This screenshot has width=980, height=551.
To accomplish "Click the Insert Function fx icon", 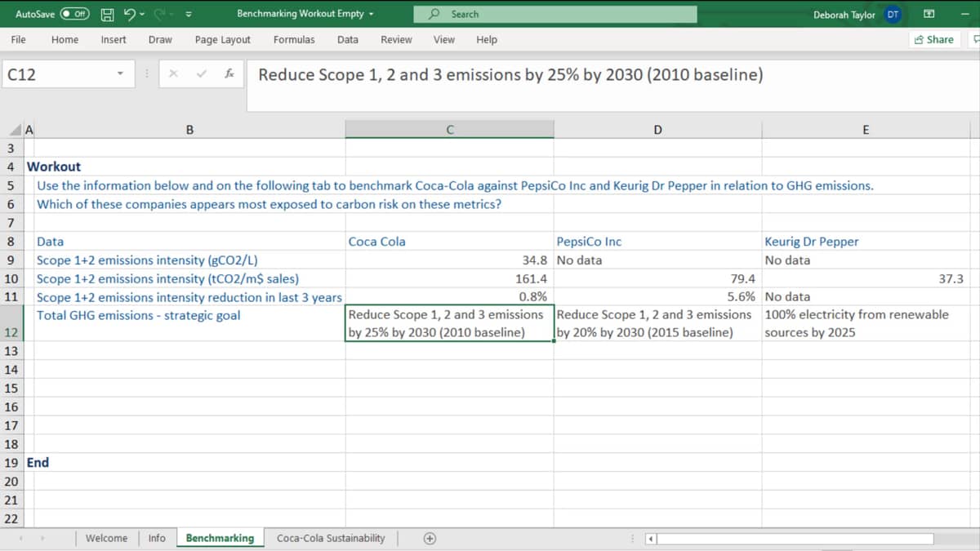I will click(229, 74).
